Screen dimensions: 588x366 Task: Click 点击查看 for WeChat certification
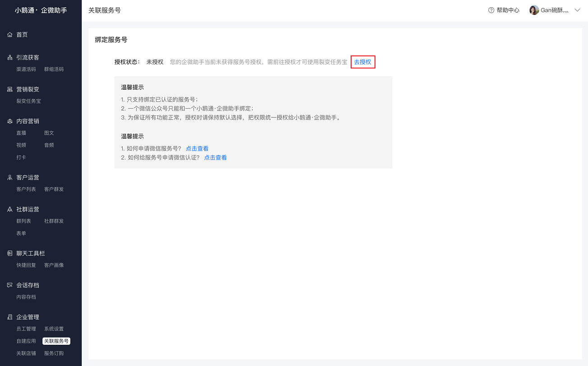215,158
